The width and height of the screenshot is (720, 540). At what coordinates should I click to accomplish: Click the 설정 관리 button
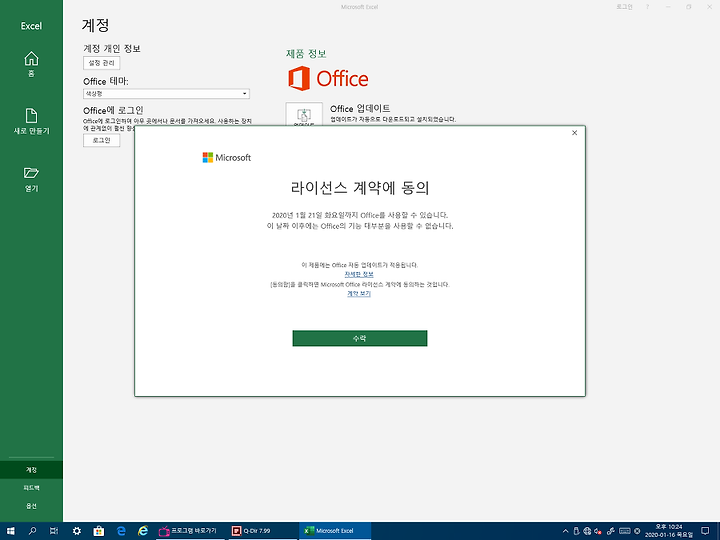point(101,63)
